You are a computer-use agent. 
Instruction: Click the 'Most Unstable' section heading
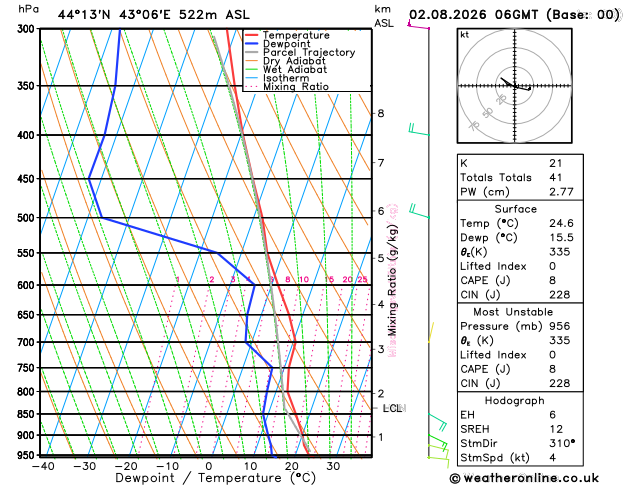click(513, 312)
